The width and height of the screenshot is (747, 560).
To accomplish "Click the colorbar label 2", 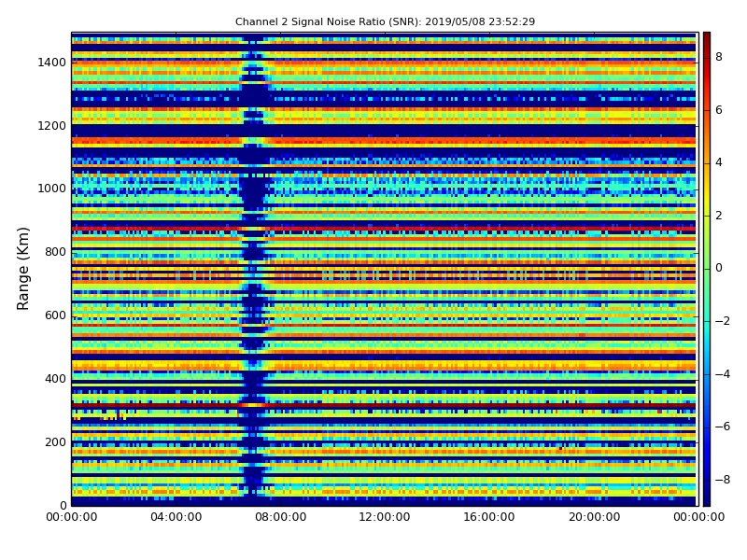I will [x=719, y=216].
